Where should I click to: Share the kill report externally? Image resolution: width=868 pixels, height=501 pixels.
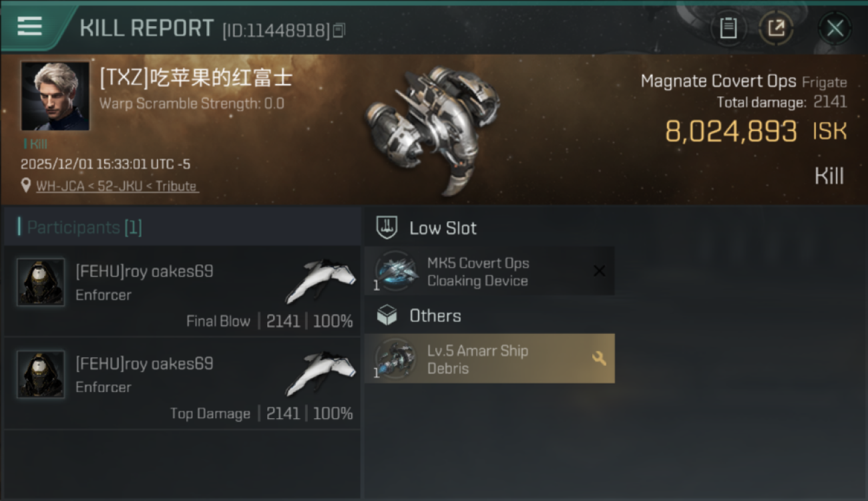(776, 28)
